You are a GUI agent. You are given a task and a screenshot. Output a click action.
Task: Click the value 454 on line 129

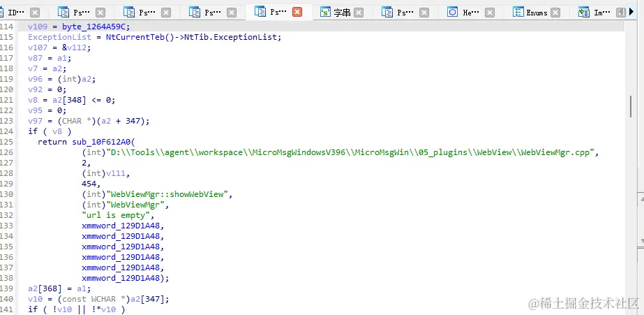coord(89,184)
